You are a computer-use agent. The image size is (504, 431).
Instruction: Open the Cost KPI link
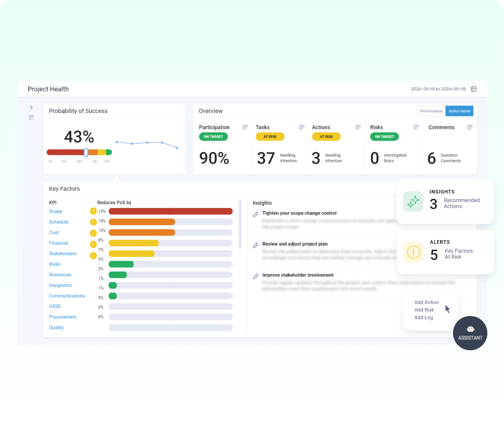(x=54, y=233)
